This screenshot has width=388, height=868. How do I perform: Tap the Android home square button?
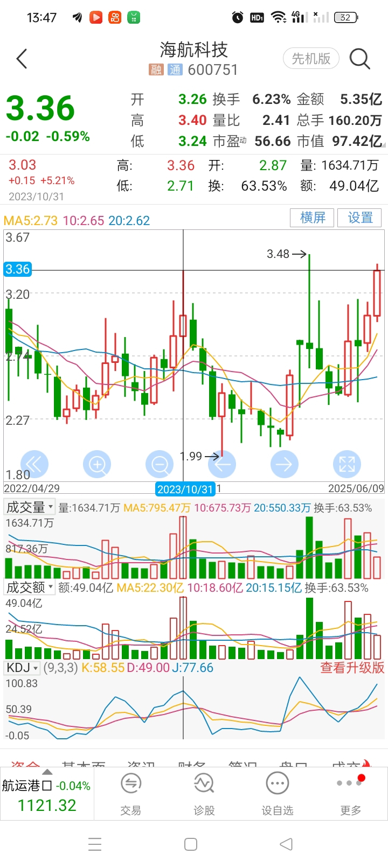point(191,844)
